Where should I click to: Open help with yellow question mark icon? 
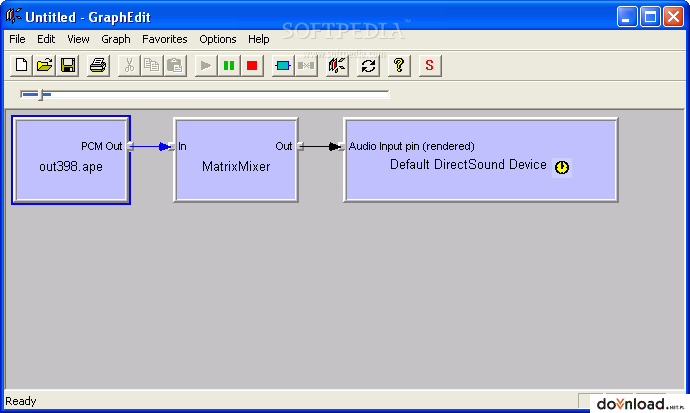[399, 66]
